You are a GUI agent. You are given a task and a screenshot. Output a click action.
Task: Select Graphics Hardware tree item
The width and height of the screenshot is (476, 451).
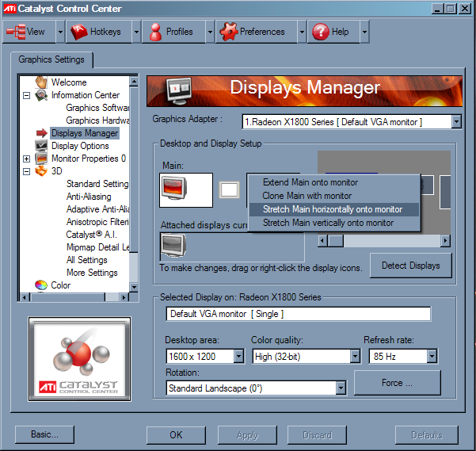click(x=97, y=120)
